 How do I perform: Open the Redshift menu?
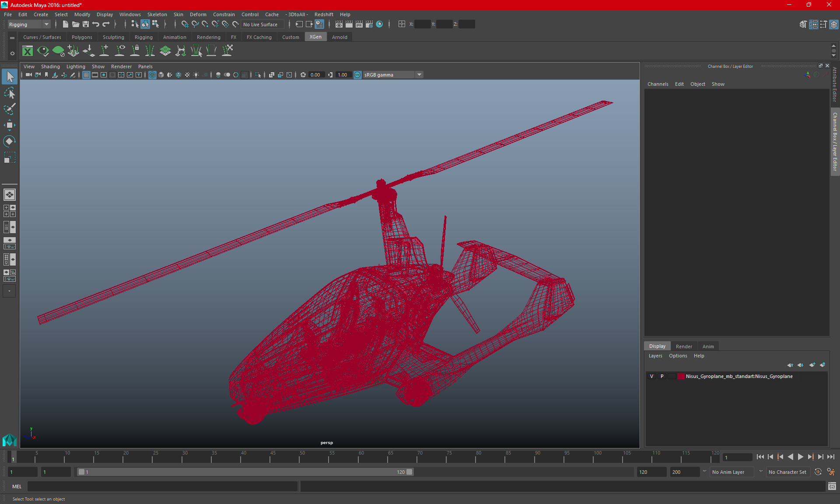324,14
